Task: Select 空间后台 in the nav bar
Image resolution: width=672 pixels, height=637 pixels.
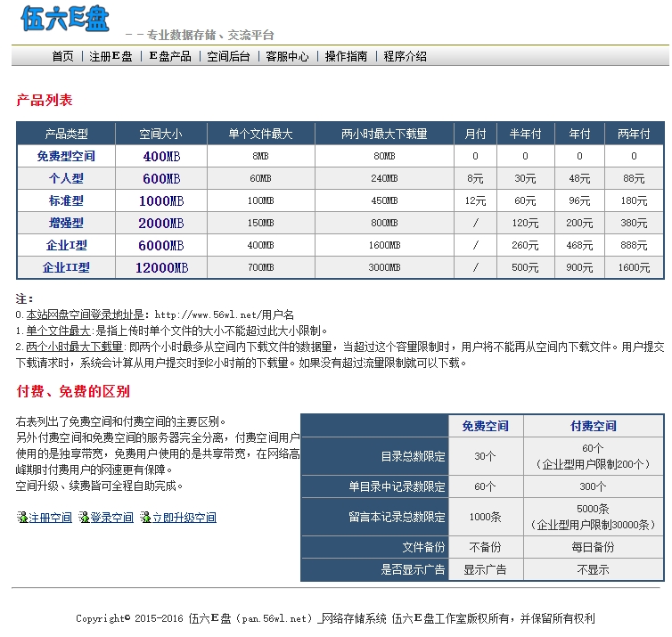Action: tap(228, 56)
